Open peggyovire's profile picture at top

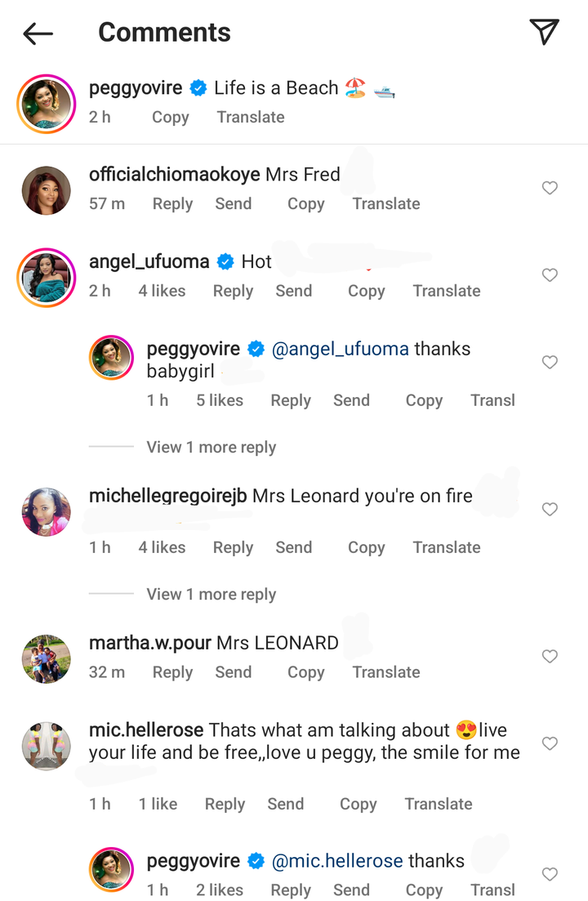pyautogui.click(x=46, y=103)
